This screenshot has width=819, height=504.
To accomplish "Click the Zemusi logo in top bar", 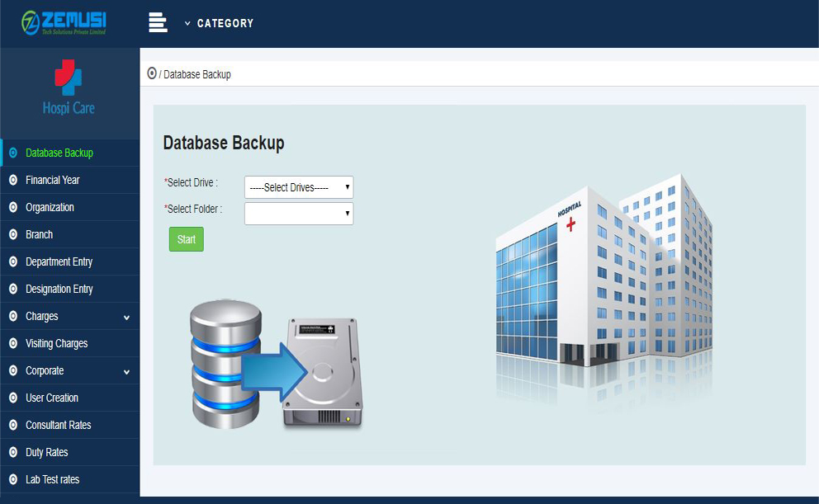I will tap(64, 23).
